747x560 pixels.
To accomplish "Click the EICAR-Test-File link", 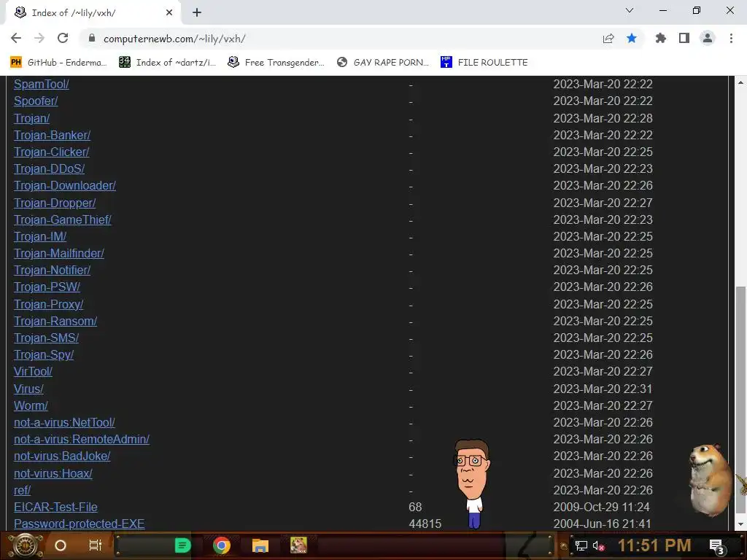I will click(55, 507).
